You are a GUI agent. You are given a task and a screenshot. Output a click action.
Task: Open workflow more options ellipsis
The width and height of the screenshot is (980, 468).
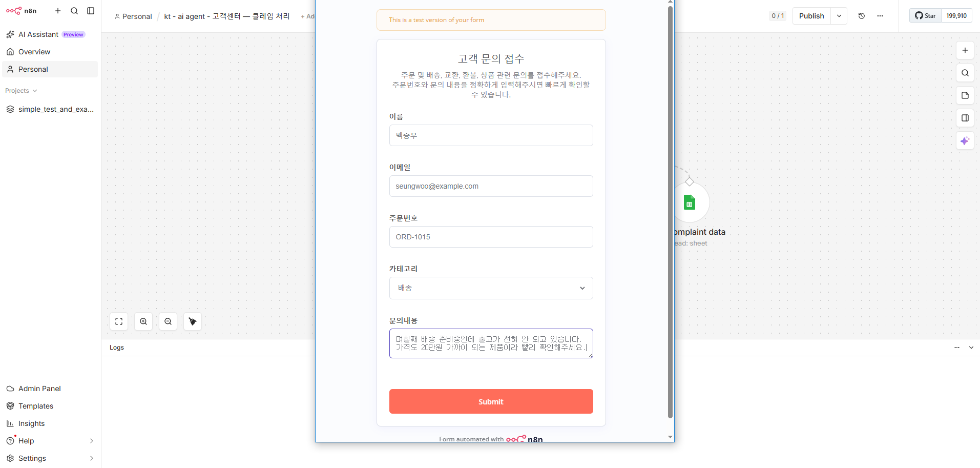[880, 16]
